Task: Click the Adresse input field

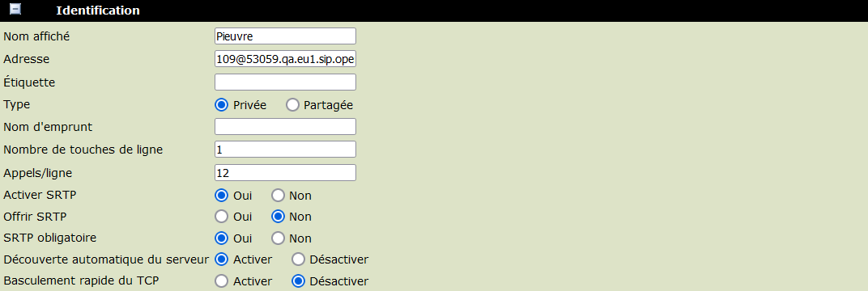Action: [x=285, y=59]
